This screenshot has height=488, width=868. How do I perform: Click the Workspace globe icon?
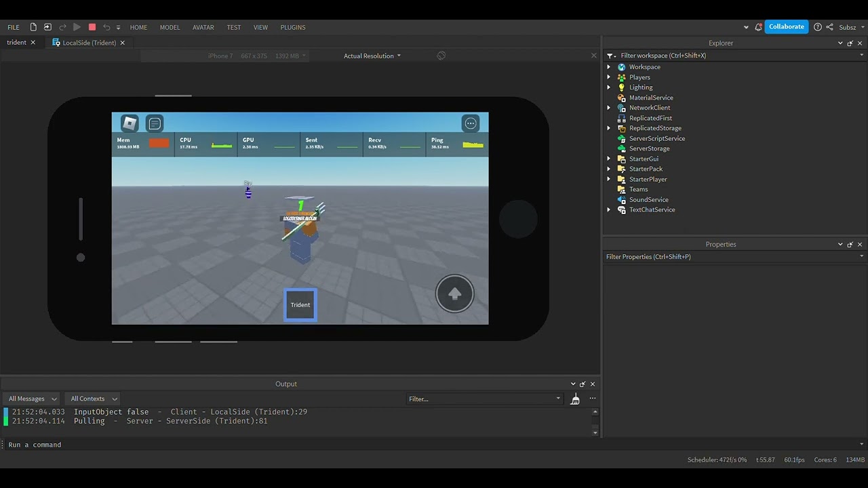click(621, 67)
